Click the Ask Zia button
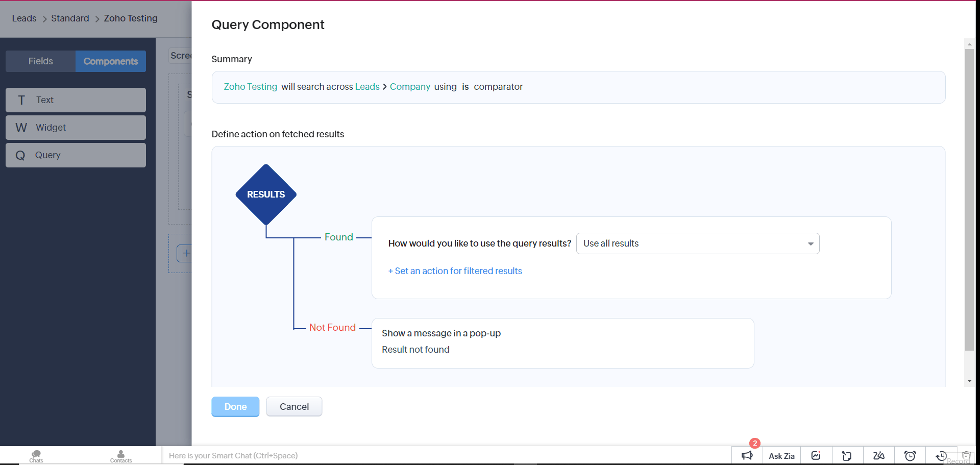Image resolution: width=980 pixels, height=465 pixels. (781, 456)
